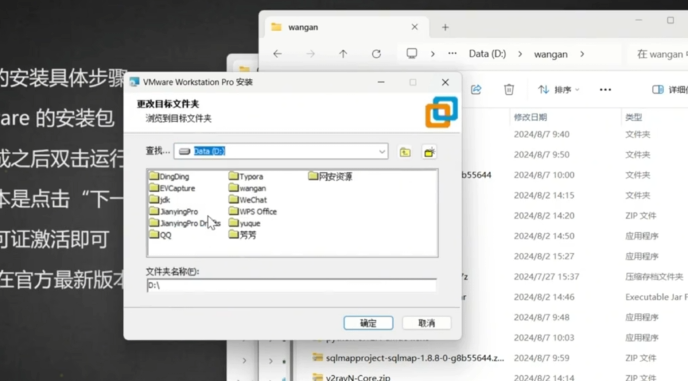This screenshot has width=688, height=381.
Task: Refresh the File Explorer view
Action: click(x=376, y=54)
